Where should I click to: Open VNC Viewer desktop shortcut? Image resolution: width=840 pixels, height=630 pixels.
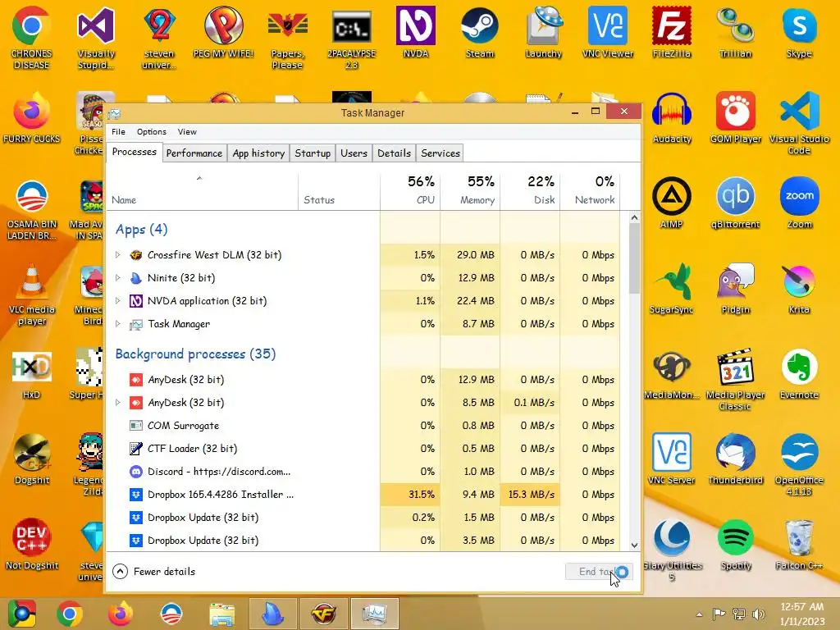[608, 33]
